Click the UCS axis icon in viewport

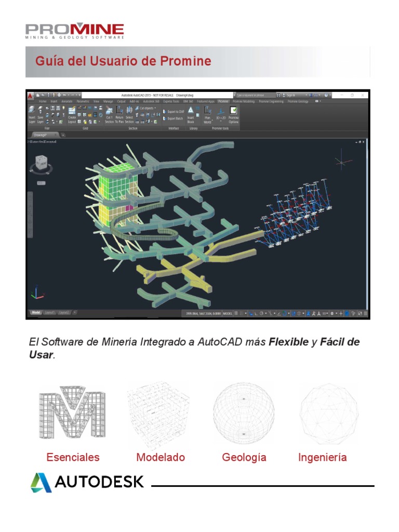[37, 292]
